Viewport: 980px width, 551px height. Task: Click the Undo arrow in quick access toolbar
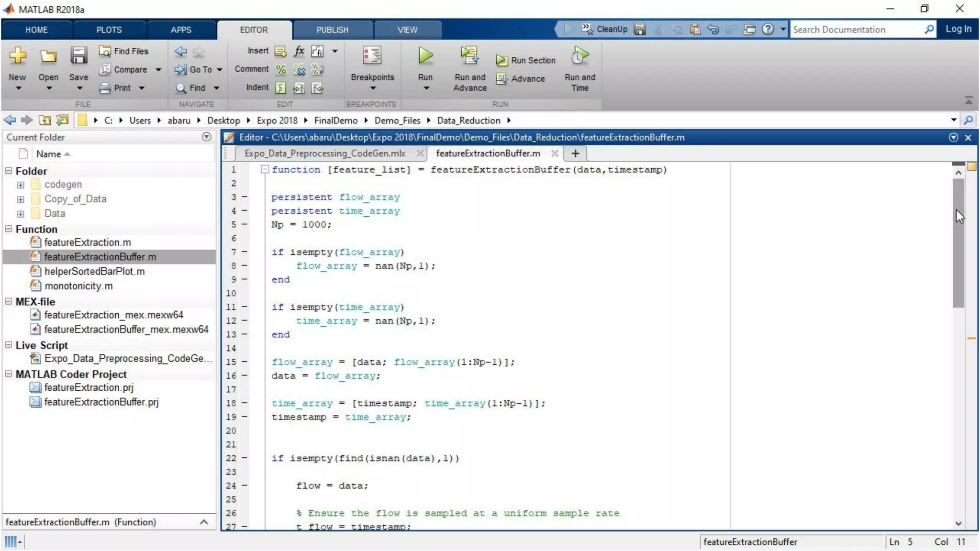pyautogui.click(x=713, y=29)
